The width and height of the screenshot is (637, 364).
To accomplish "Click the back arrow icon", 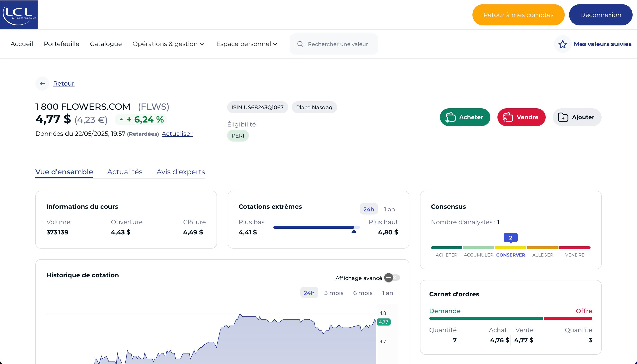I will 42,84.
